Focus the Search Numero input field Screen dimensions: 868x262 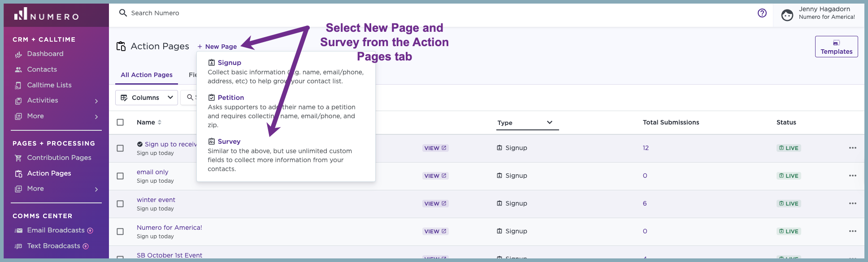tap(155, 13)
